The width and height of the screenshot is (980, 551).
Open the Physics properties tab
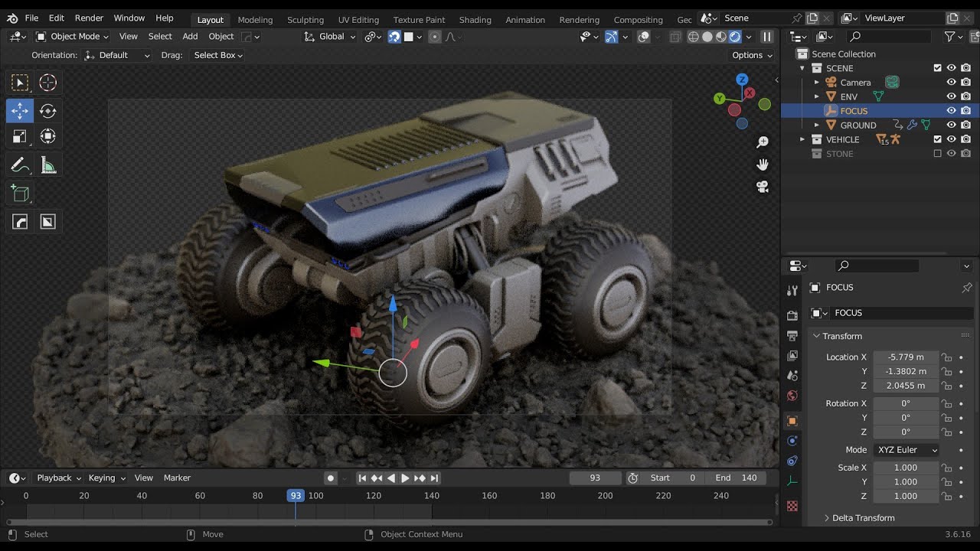point(792,441)
